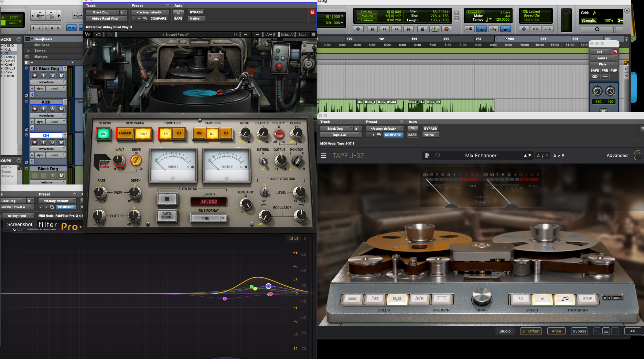
Task: Click BYPASS in Abbey Road Vinyl header
Action: coord(196,12)
